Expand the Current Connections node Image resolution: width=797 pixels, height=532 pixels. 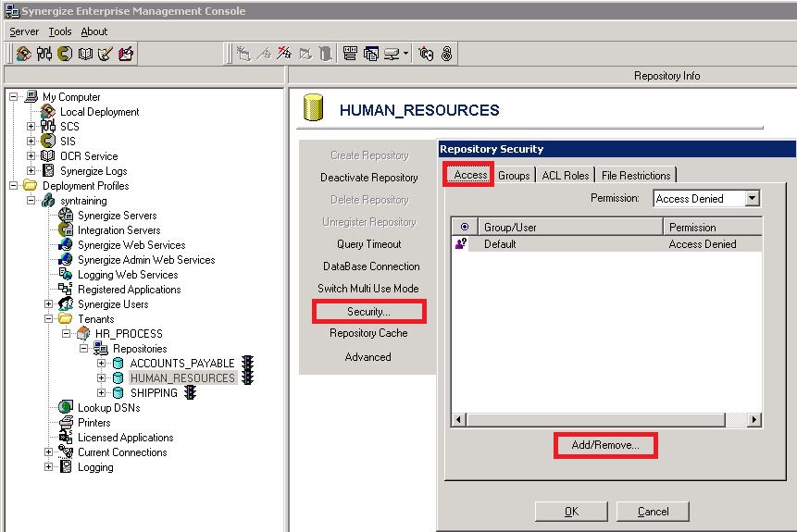click(49, 452)
